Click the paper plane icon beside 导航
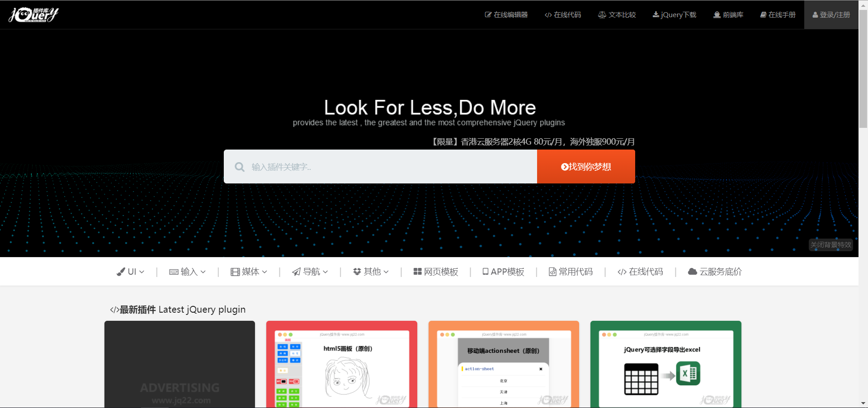The width and height of the screenshot is (868, 408). 296,272
